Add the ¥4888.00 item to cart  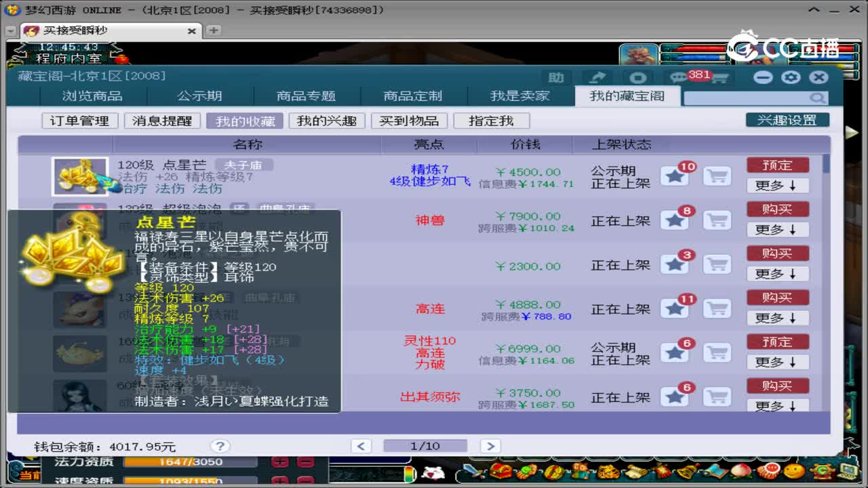tap(717, 308)
